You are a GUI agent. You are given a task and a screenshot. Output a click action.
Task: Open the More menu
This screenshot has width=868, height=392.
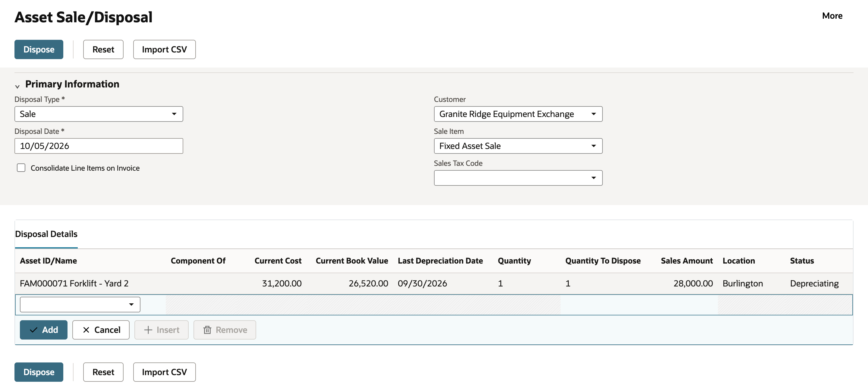832,16
